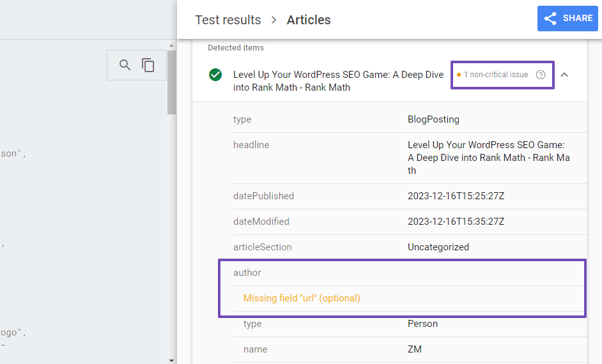This screenshot has height=364, width=602.
Task: Click the Person type value
Action: 422,324
